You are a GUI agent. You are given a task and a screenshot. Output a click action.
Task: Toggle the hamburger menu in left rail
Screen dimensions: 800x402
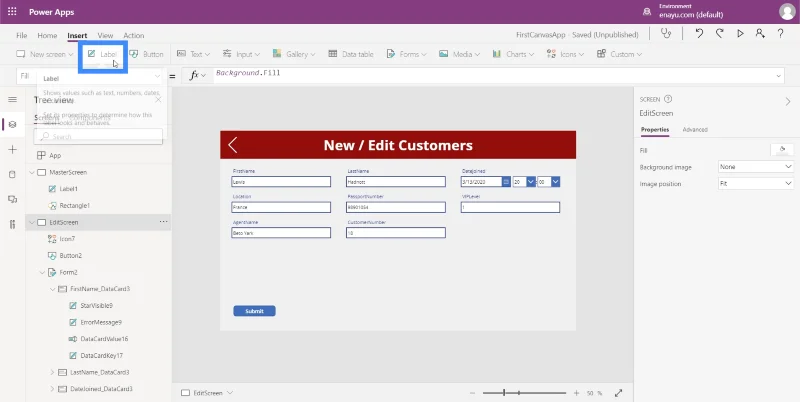coord(13,99)
